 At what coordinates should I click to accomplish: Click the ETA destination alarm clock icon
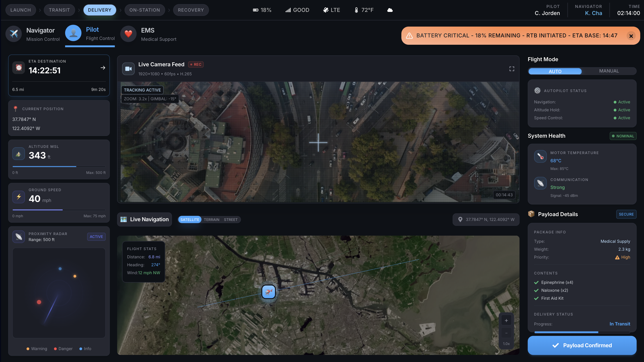[x=19, y=67]
